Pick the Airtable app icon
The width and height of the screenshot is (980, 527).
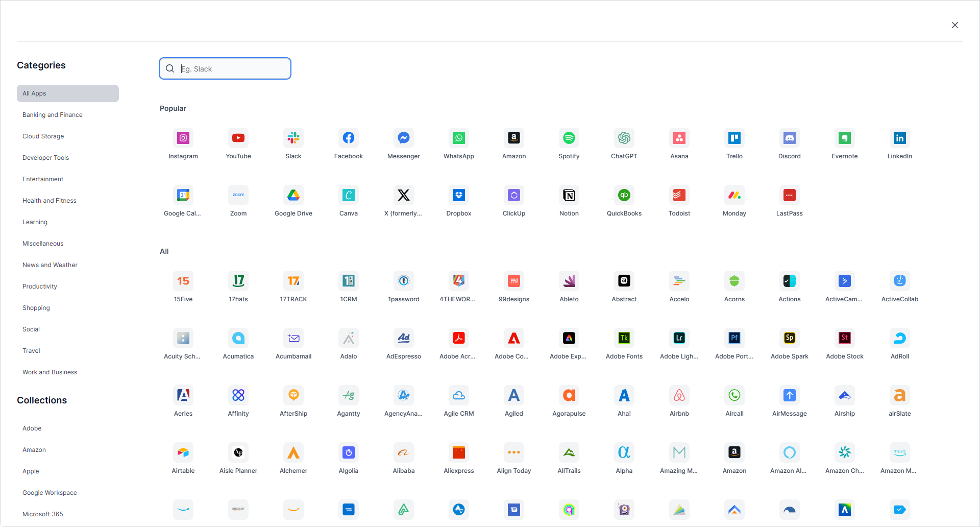coord(183,452)
